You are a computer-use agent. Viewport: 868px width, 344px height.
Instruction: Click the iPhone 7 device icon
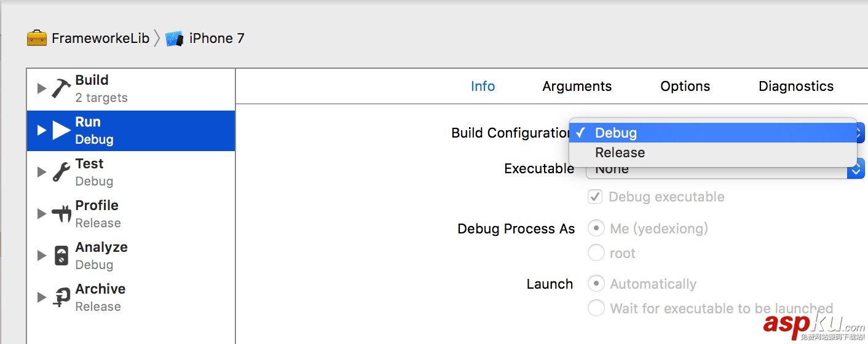(x=175, y=39)
